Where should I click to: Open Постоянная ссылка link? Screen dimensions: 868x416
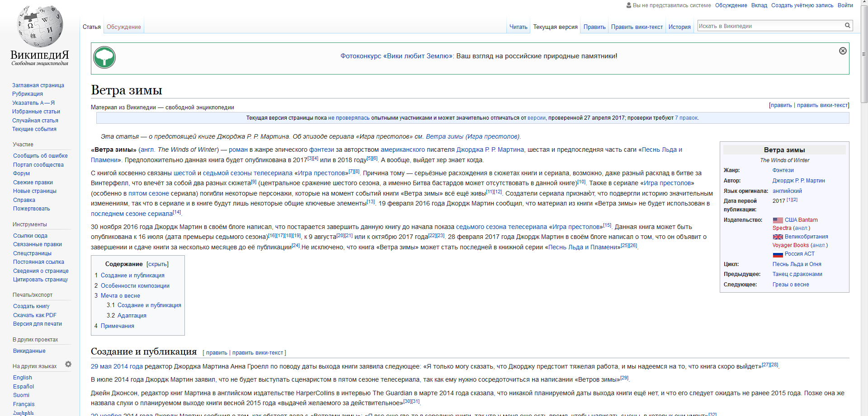click(38, 262)
